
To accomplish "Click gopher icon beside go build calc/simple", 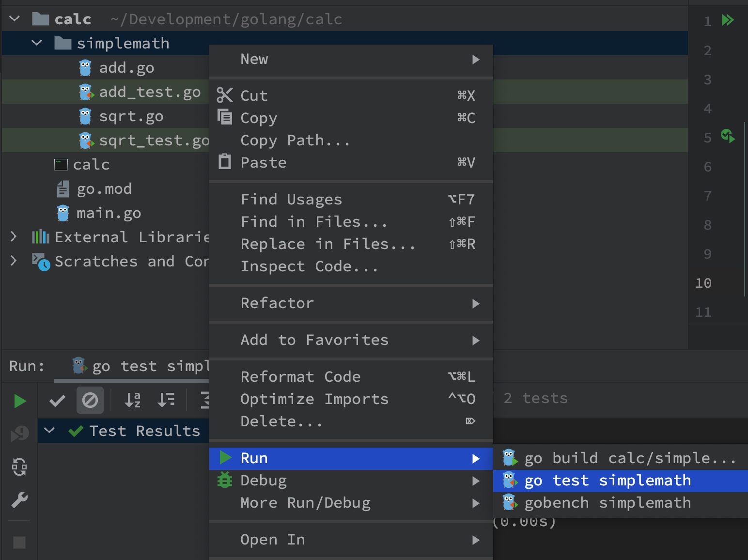I will tap(509, 458).
